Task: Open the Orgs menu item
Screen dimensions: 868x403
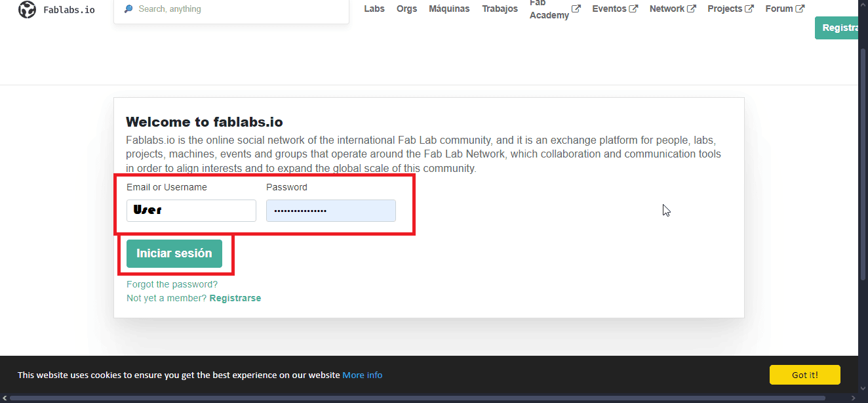Action: (x=406, y=9)
